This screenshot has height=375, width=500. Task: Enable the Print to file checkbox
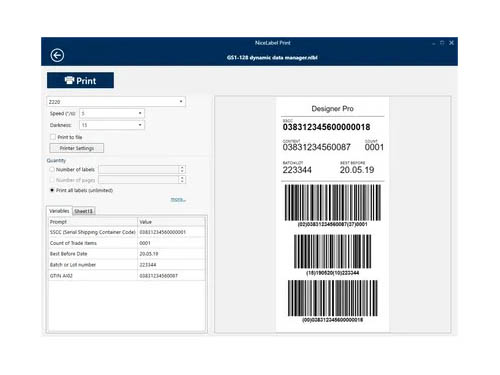click(53, 137)
